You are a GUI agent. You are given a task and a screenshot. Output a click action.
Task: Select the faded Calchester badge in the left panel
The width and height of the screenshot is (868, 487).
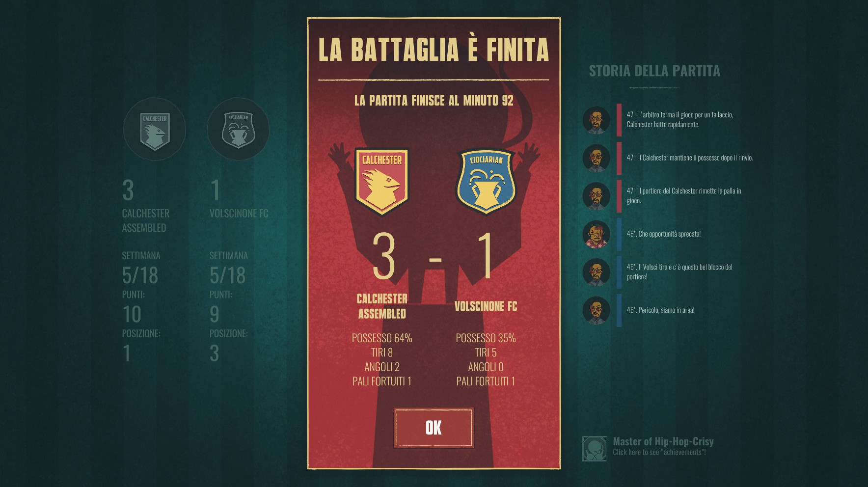click(155, 130)
